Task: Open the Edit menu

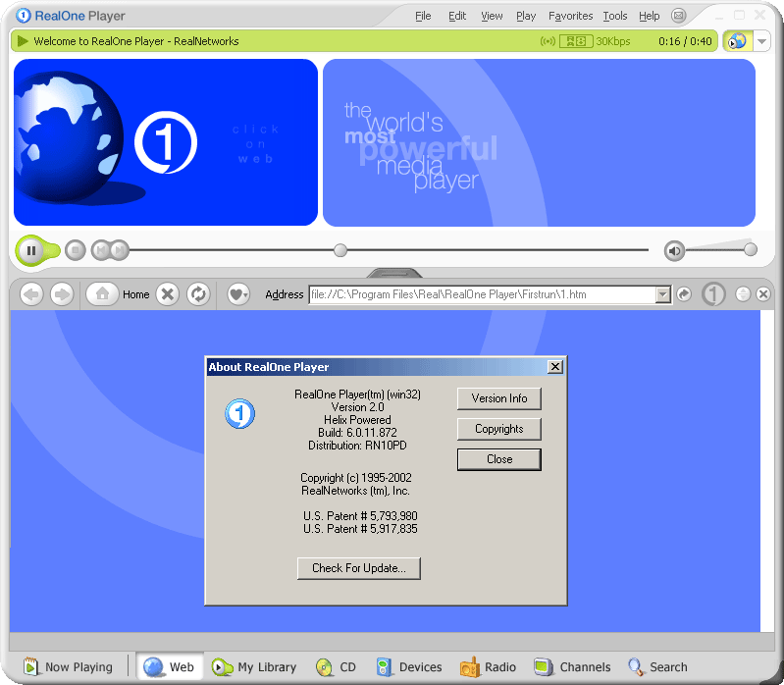Action: point(457,16)
